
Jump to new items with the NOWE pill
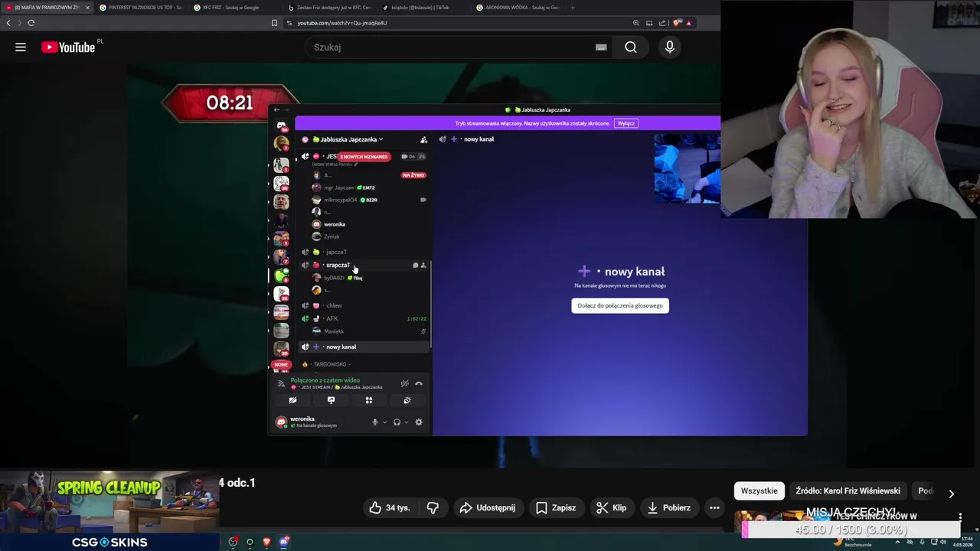click(281, 365)
